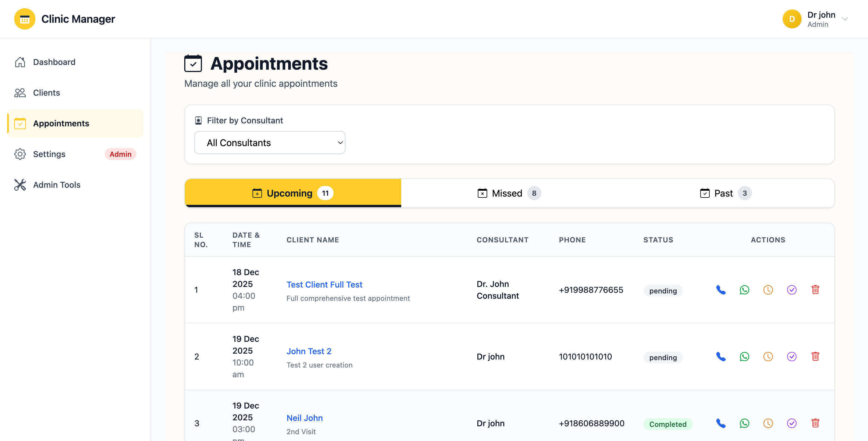The width and height of the screenshot is (868, 441).
Task: Delete Neil John's appointment via trash icon
Action: pyautogui.click(x=815, y=424)
